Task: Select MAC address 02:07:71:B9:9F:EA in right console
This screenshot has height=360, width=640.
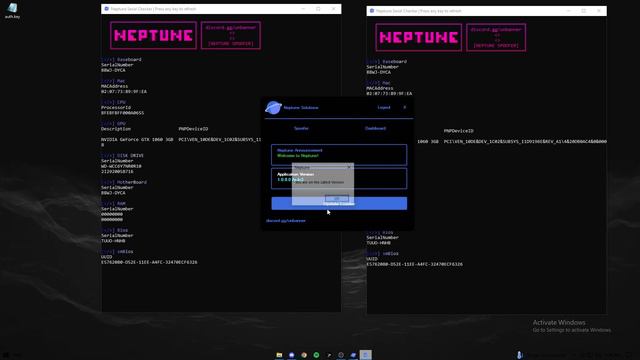Action: [389, 93]
